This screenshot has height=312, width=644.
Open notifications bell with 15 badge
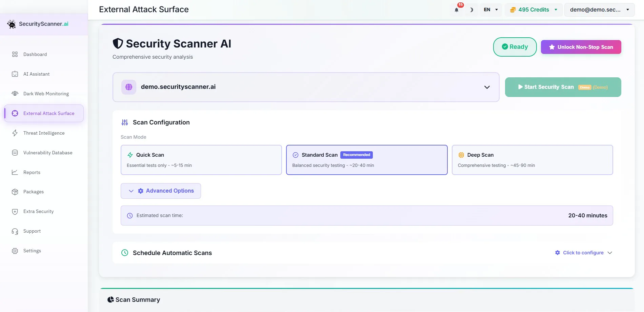tap(457, 10)
